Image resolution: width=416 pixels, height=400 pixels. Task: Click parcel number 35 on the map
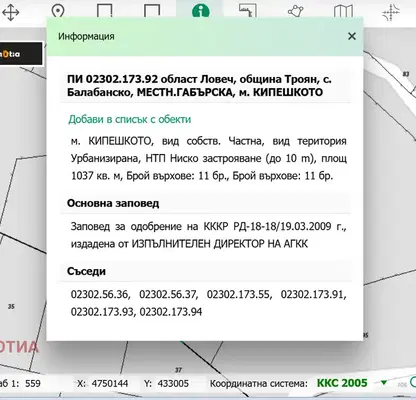click(11, 306)
